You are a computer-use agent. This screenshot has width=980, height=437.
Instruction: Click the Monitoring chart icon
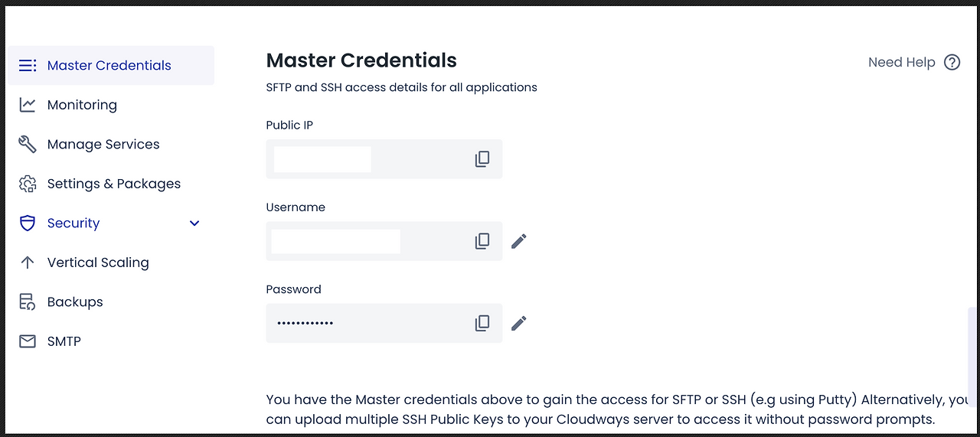pos(28,105)
